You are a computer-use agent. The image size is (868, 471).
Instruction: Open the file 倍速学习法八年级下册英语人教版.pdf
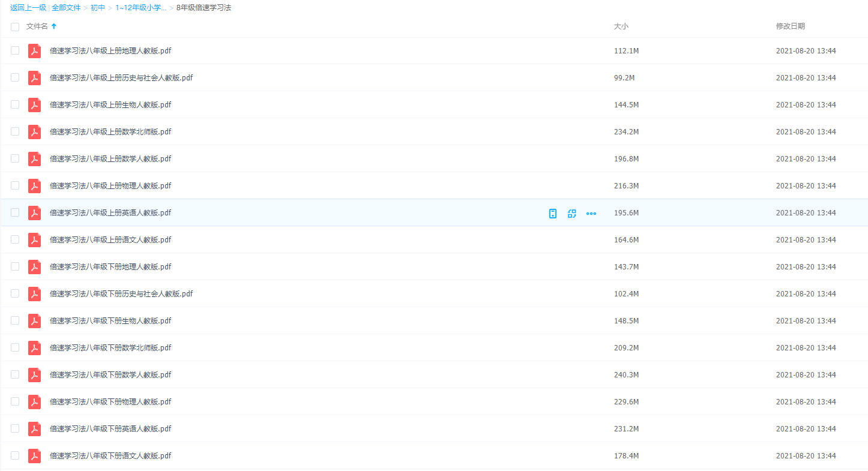pyautogui.click(x=110, y=429)
